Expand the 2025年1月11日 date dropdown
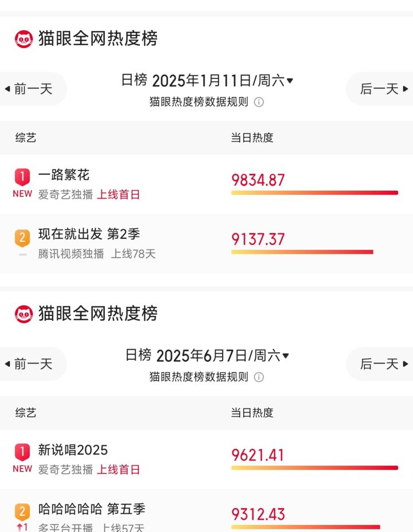 pyautogui.click(x=290, y=81)
